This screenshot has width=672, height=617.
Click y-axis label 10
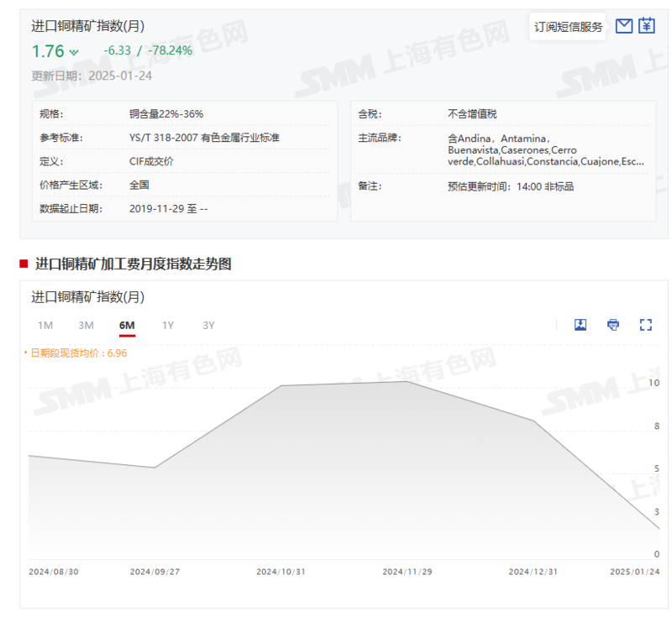tap(654, 383)
